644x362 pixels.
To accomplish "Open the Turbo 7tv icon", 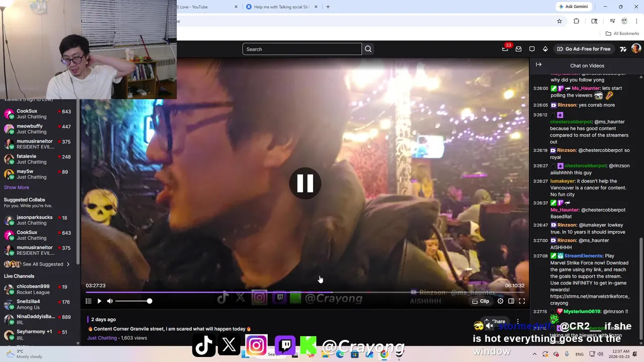I will pos(623,49).
